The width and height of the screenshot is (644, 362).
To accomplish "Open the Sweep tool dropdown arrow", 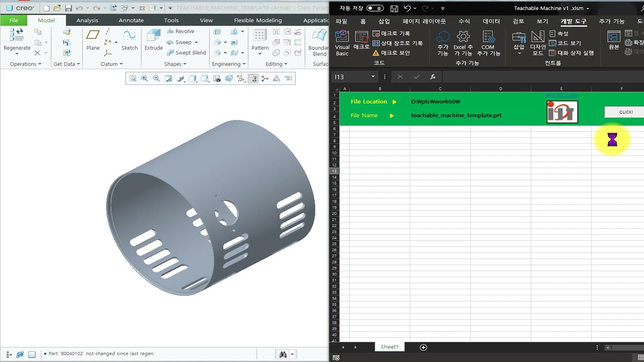I will click(196, 42).
